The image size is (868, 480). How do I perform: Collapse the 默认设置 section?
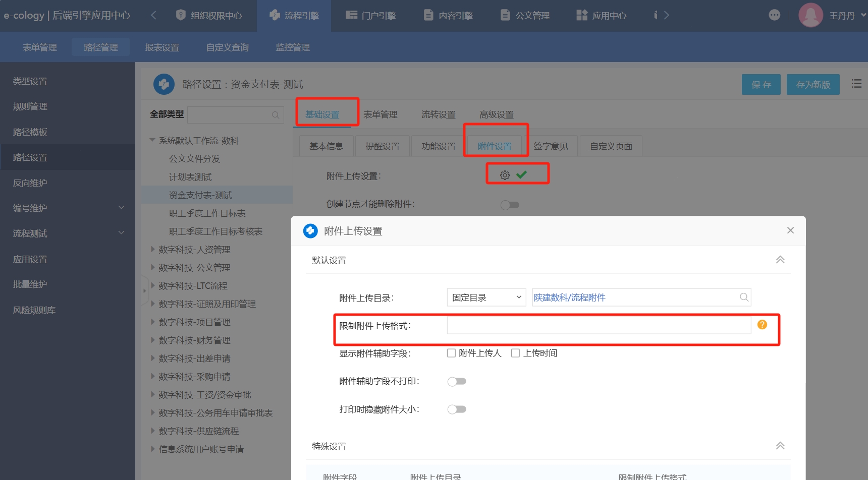tap(780, 260)
